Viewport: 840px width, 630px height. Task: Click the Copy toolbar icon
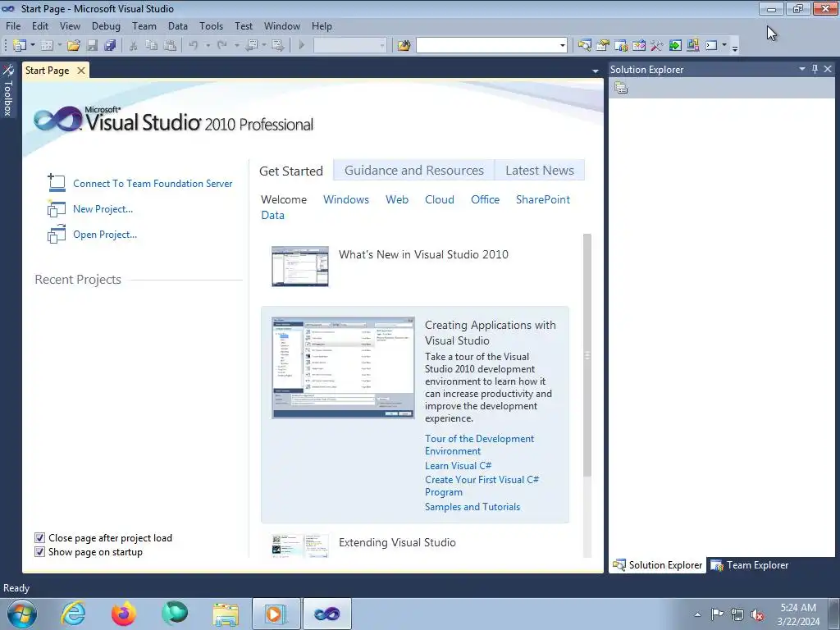(x=152, y=46)
